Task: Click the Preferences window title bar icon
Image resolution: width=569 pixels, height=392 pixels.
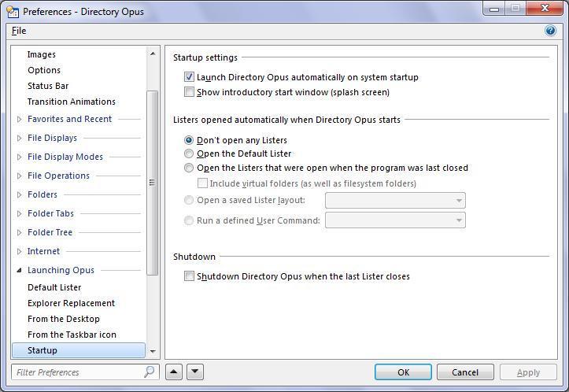Action: [13, 12]
